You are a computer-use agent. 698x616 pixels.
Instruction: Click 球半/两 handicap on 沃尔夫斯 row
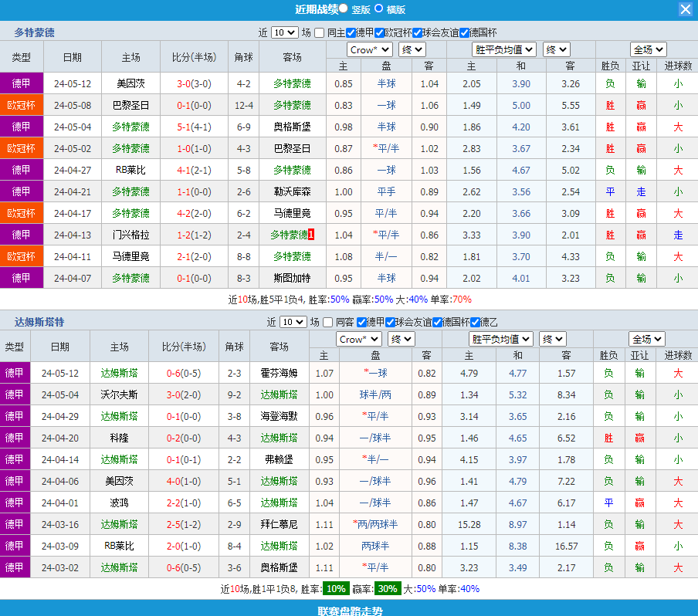[375, 394]
